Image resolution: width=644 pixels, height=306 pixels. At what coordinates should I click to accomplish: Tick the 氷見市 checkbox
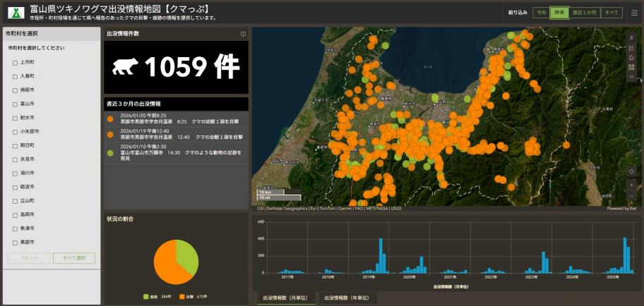click(x=16, y=159)
